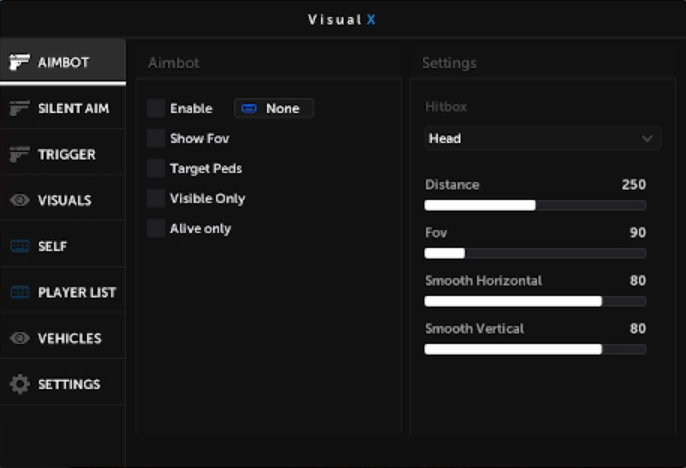
Task: Toggle the Show Fov checkbox
Action: point(155,138)
